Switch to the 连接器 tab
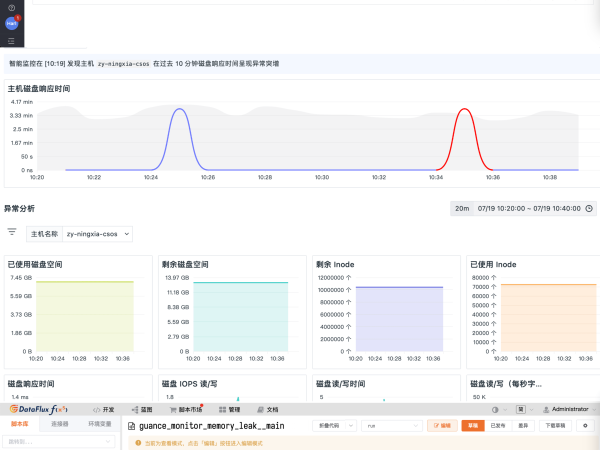 pyautogui.click(x=60, y=424)
